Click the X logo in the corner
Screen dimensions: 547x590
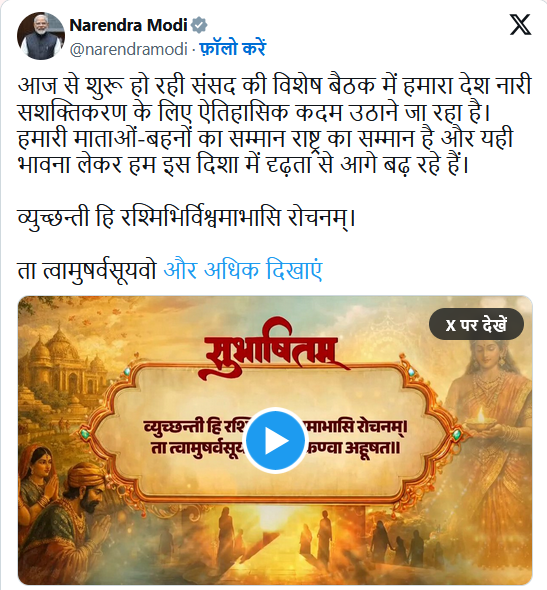[520, 25]
